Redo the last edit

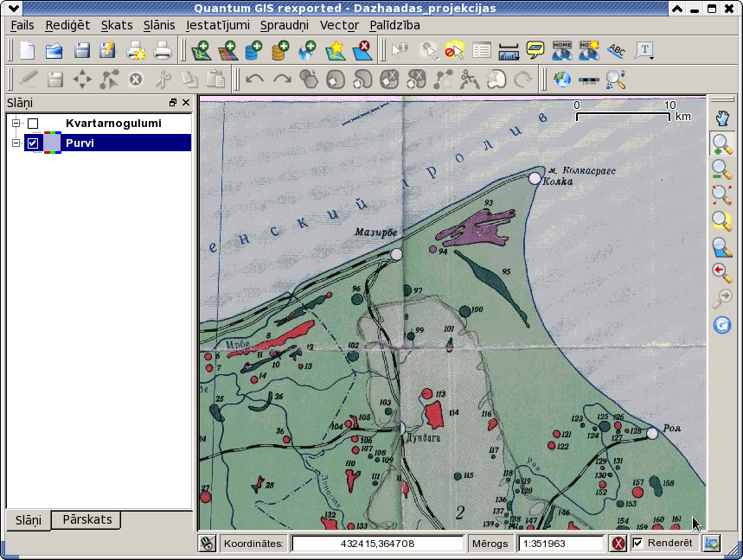pyautogui.click(x=282, y=79)
